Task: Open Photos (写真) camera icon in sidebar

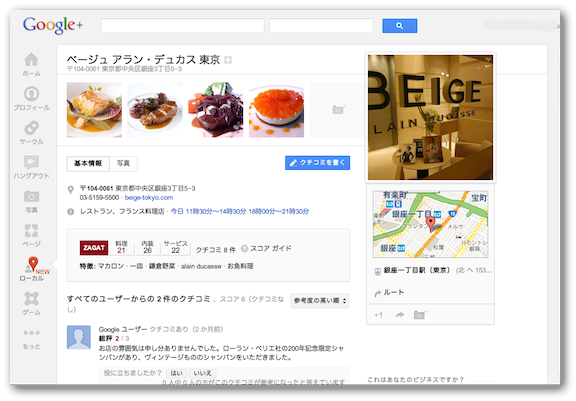Action: click(x=32, y=196)
